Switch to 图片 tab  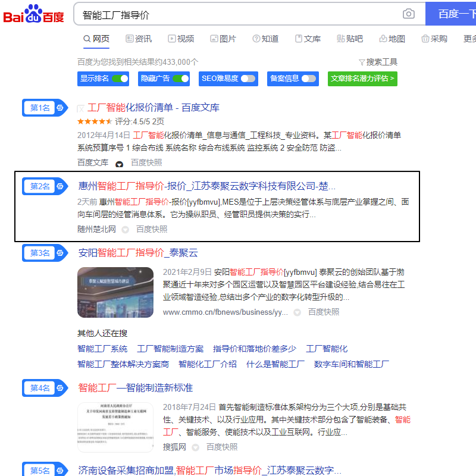click(223, 39)
